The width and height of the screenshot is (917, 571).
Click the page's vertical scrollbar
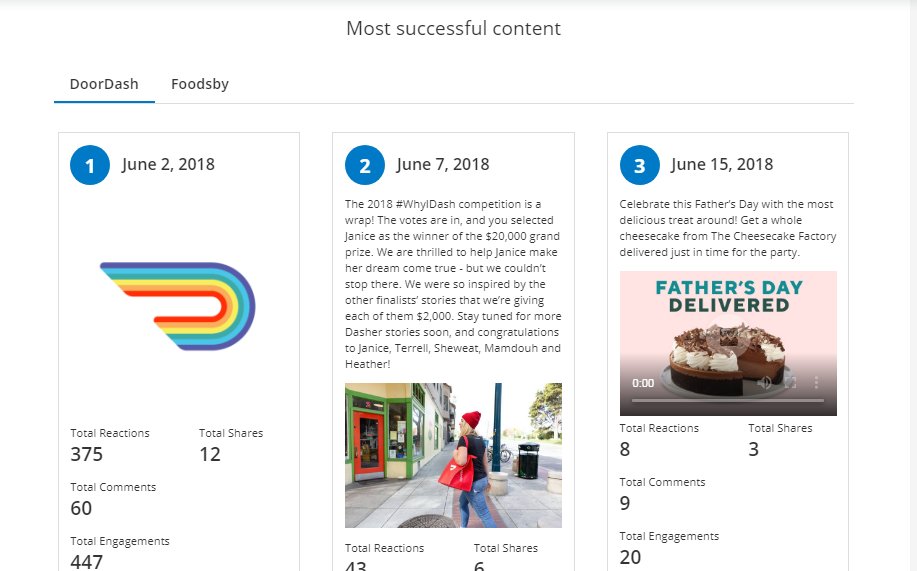pos(913,286)
